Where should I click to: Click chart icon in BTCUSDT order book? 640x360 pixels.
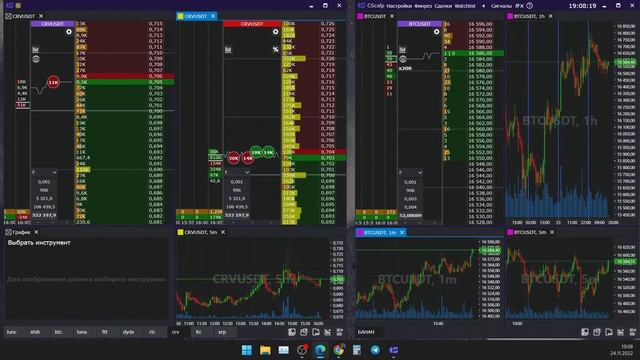(402, 50)
